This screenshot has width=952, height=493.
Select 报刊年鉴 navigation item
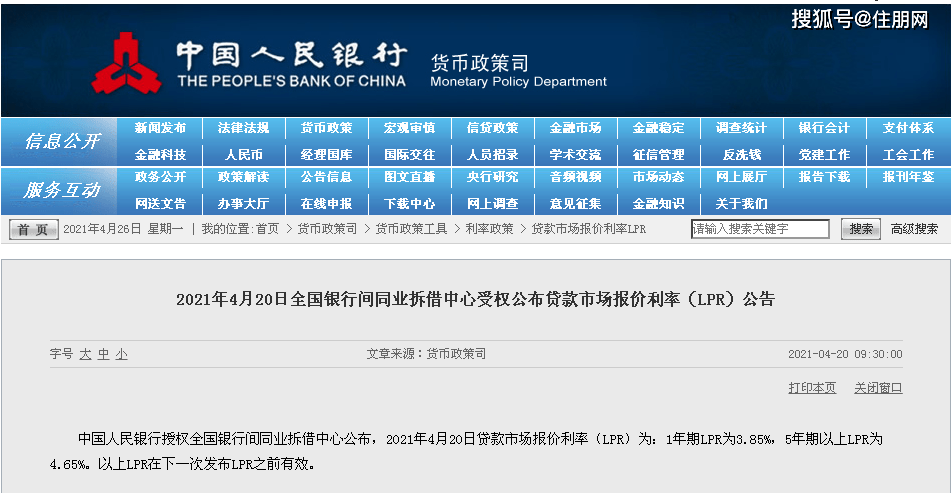point(908,177)
